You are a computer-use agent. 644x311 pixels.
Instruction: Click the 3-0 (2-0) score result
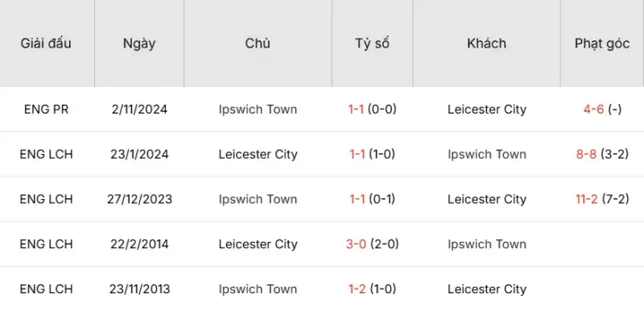(x=373, y=244)
